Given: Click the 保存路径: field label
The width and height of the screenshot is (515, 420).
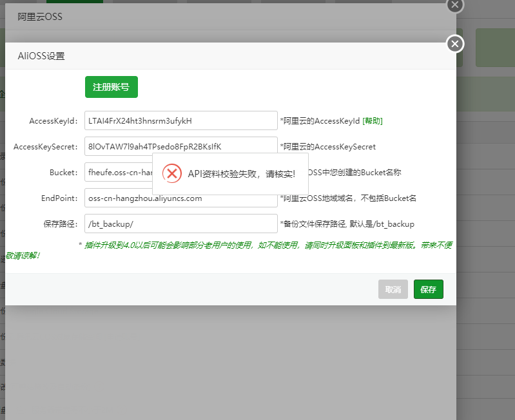Looking at the screenshot, I should point(61,224).
